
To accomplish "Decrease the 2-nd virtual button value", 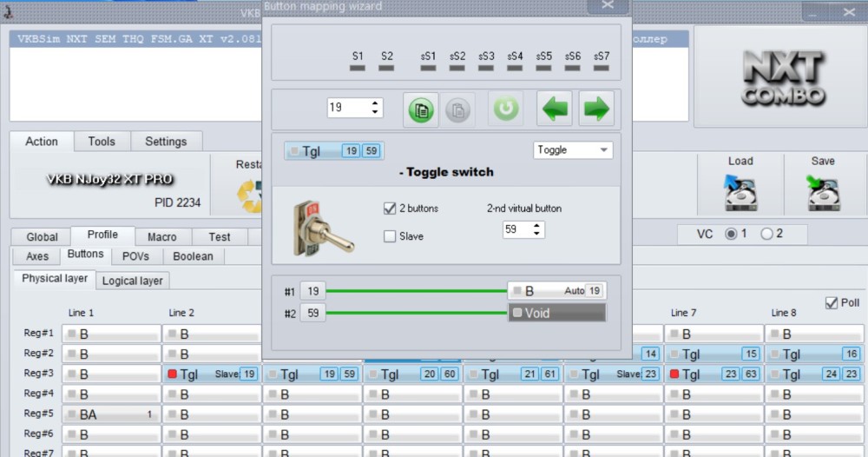I will point(536,234).
